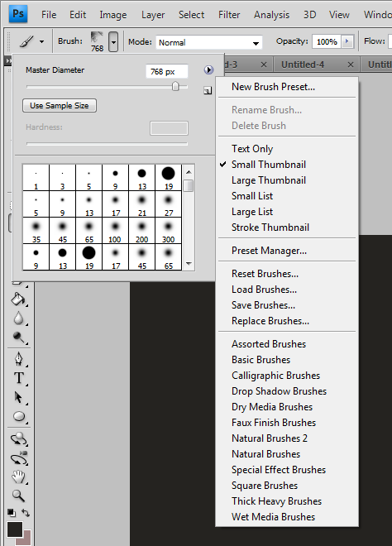
Task: Switch to Stroke Thumbnail view
Action: click(287, 227)
